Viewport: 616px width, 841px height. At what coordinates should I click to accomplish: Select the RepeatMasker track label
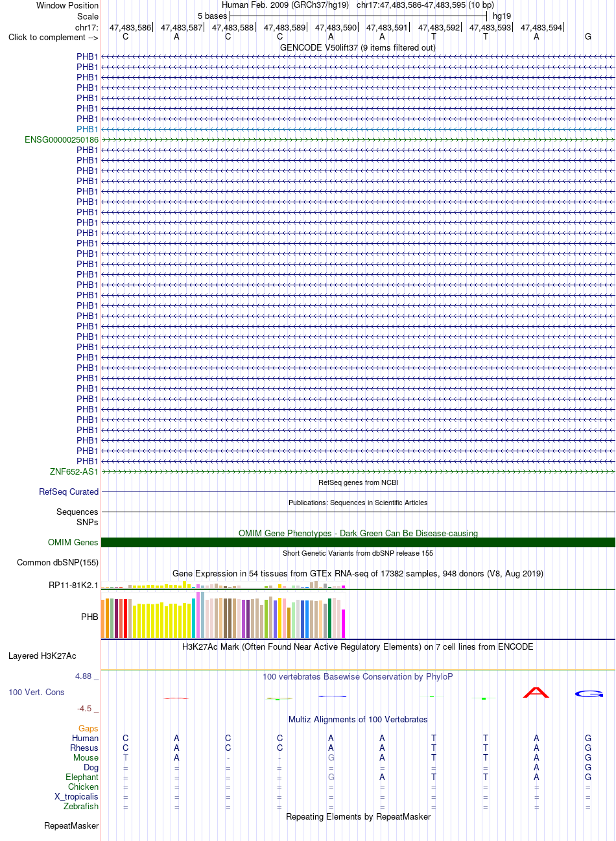coord(71,825)
